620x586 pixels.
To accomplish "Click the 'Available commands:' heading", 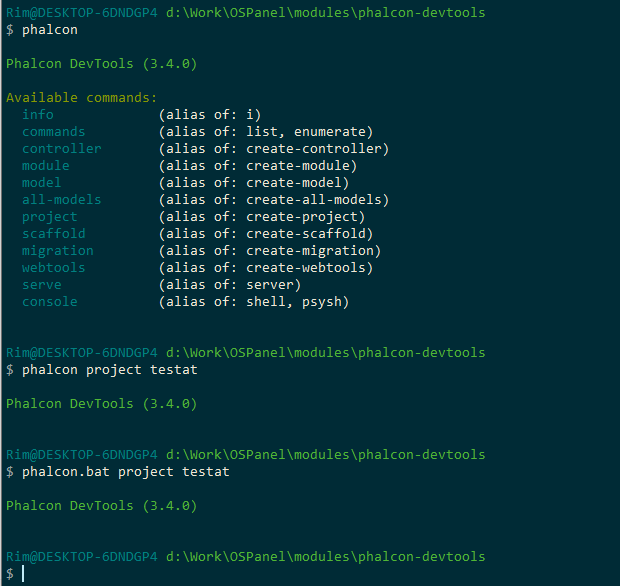I will coord(81,98).
